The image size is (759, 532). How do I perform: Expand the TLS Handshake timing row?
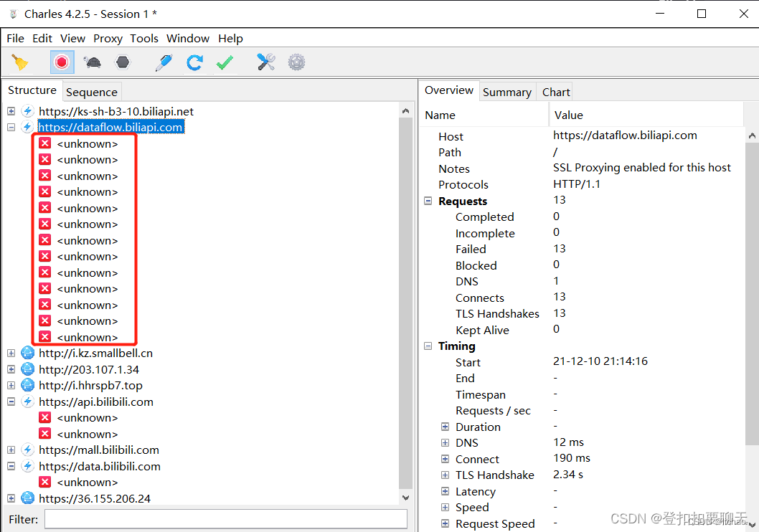point(445,475)
